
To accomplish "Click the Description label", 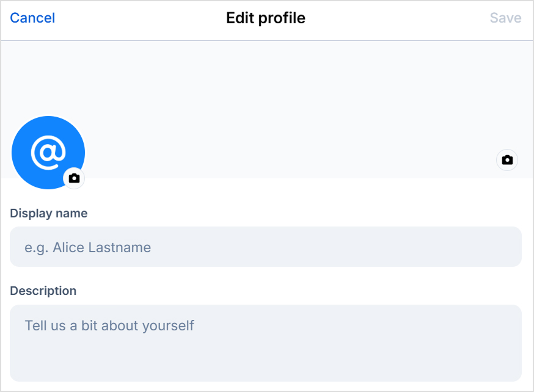I will coord(43,291).
